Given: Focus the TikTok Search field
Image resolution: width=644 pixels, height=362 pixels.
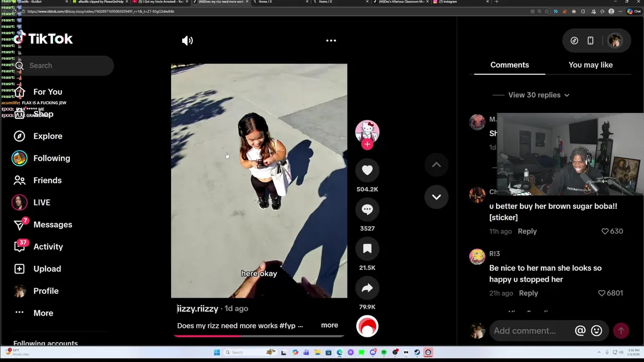Looking at the screenshot, I should tap(63, 65).
